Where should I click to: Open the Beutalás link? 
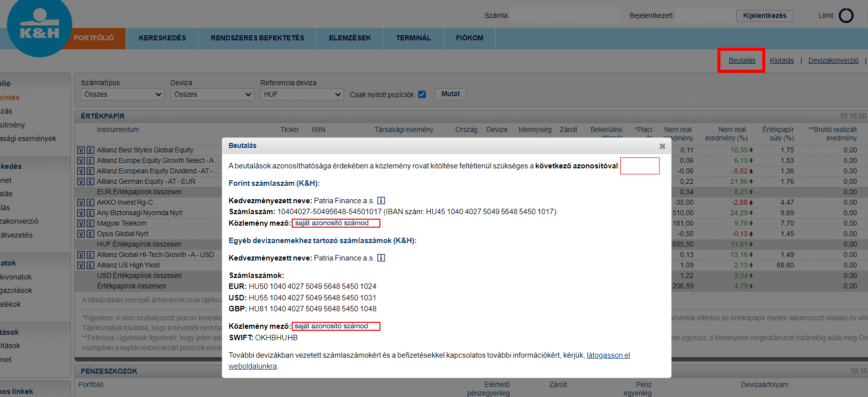click(x=742, y=60)
